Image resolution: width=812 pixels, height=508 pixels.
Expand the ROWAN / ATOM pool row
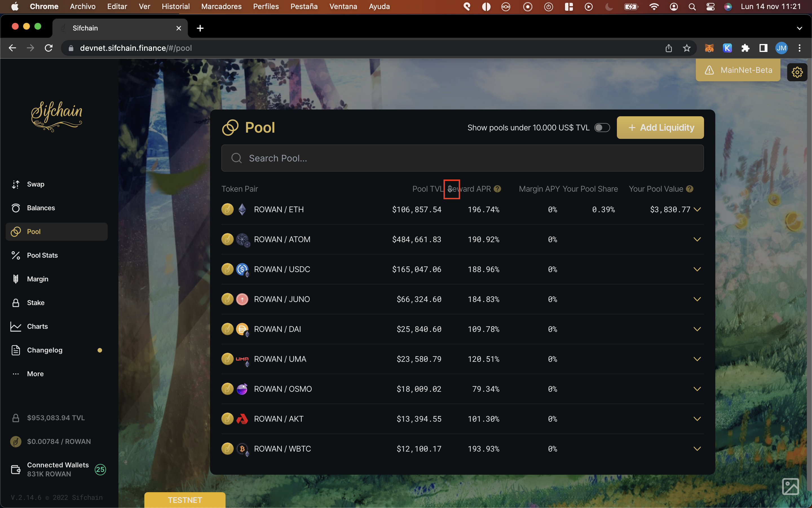pyautogui.click(x=697, y=239)
